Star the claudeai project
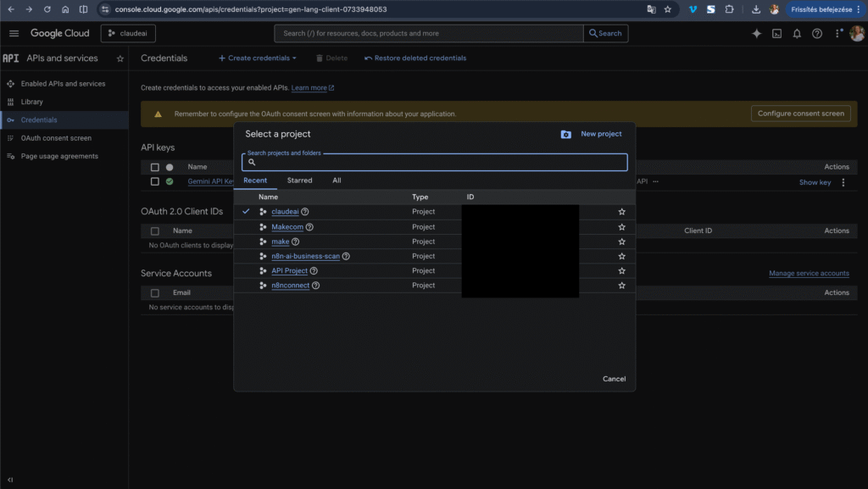 tap(621, 212)
